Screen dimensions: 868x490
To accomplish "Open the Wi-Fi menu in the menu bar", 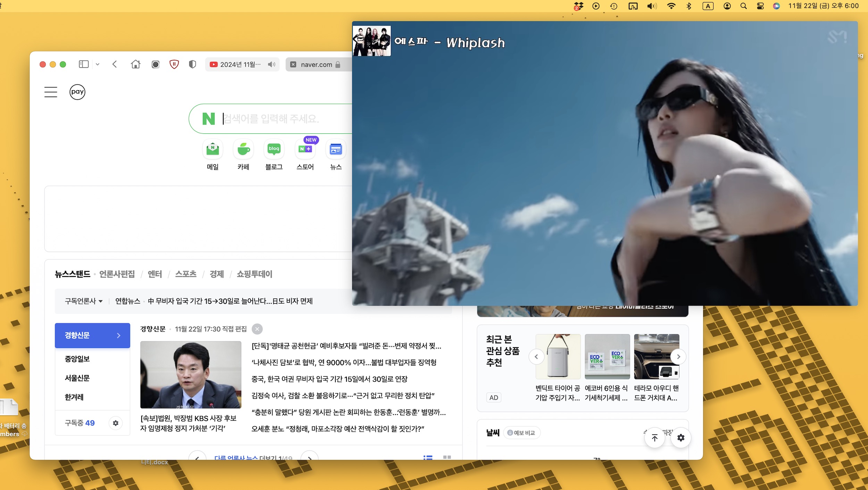I will (671, 6).
